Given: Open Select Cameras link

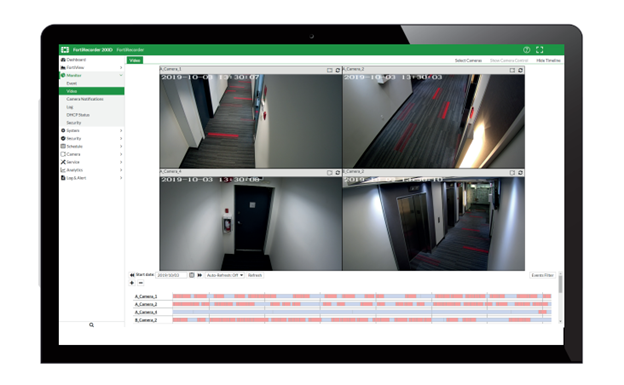Looking at the screenshot, I should tap(468, 61).
